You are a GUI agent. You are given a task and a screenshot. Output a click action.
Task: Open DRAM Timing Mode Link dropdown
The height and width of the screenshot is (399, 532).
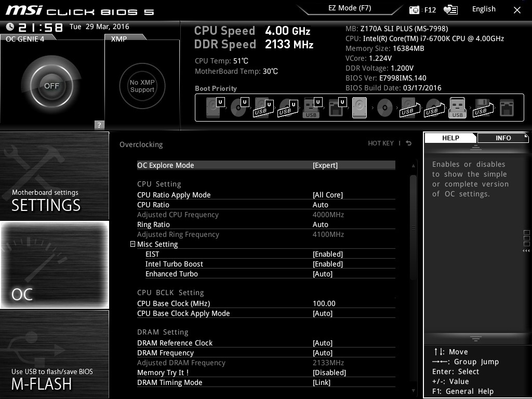[x=266, y=382]
